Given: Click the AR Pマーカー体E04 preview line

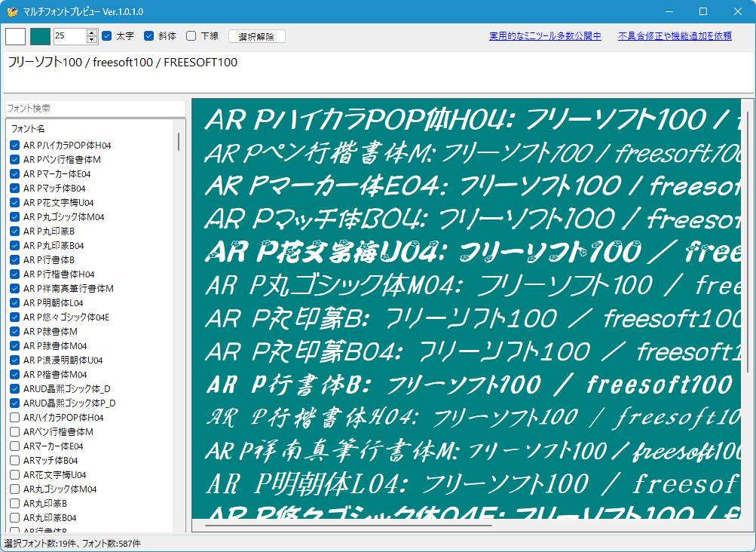Looking at the screenshot, I should (473, 186).
